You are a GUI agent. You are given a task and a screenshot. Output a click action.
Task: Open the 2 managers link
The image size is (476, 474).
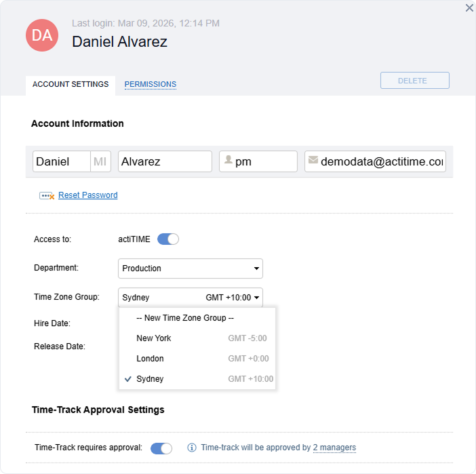pos(334,448)
